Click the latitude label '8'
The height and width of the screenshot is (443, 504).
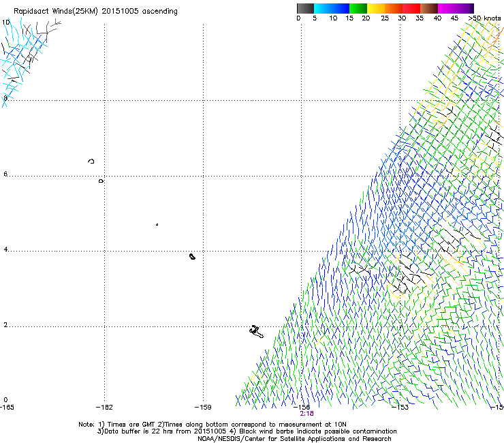tap(5, 98)
